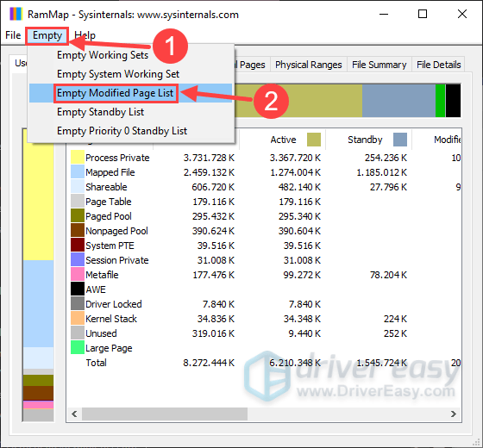
Task: Click Total value 8.272.444 K
Action: pyautogui.click(x=209, y=363)
